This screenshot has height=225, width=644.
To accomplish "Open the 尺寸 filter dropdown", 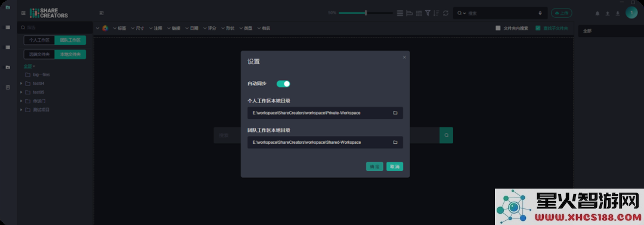I will coord(138,28).
